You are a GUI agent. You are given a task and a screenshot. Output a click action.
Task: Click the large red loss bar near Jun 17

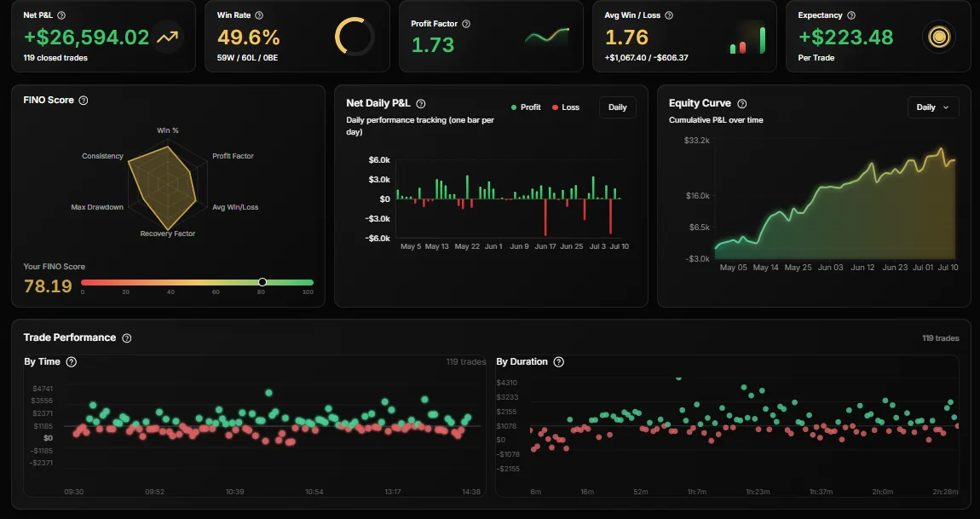click(545, 217)
